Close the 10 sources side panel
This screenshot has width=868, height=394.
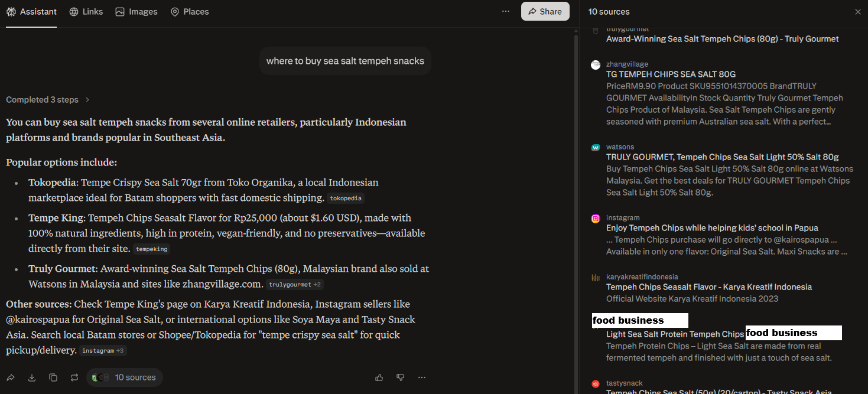(858, 12)
